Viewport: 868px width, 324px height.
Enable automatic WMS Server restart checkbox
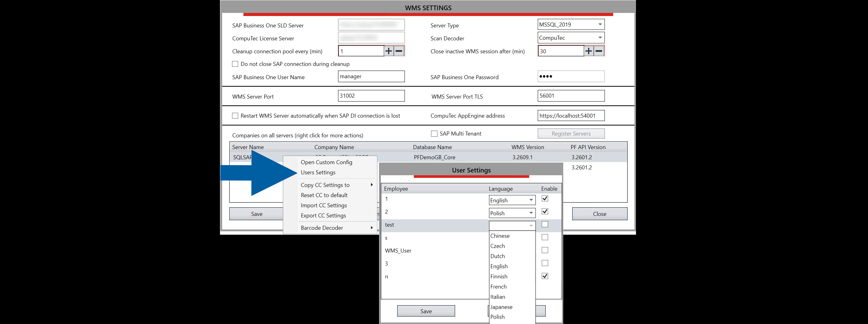[235, 115]
